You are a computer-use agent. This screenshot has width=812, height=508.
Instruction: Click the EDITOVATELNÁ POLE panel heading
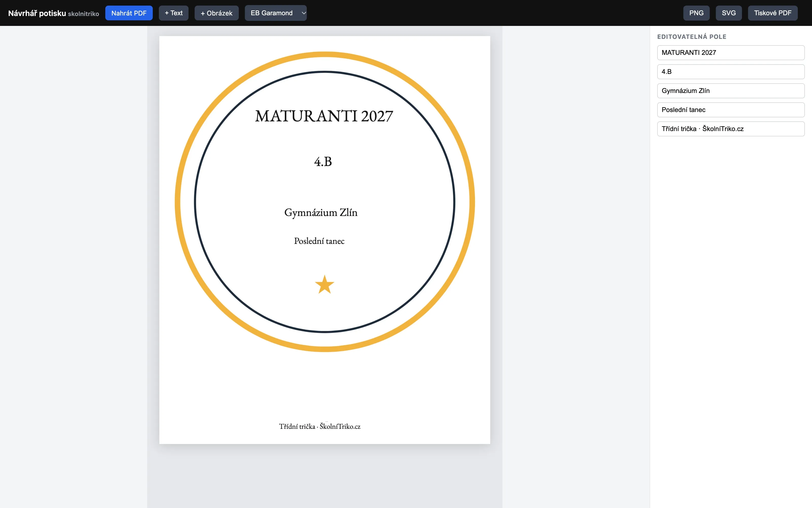pos(691,37)
